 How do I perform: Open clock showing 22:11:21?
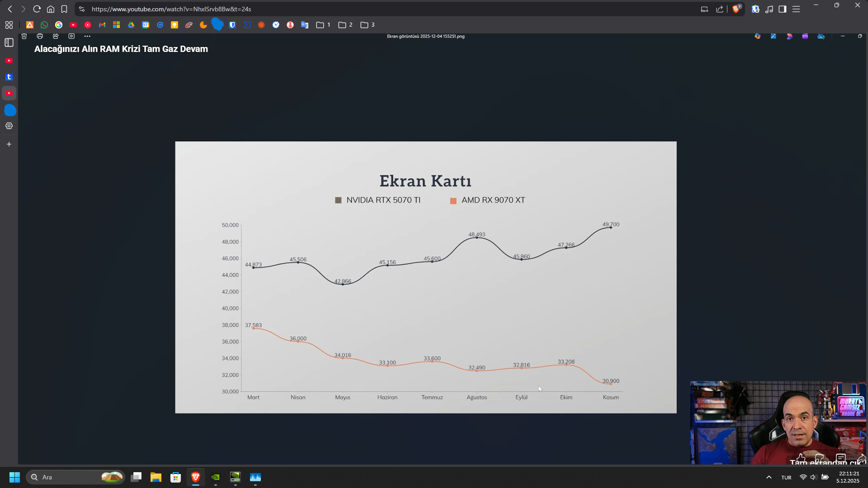849,477
